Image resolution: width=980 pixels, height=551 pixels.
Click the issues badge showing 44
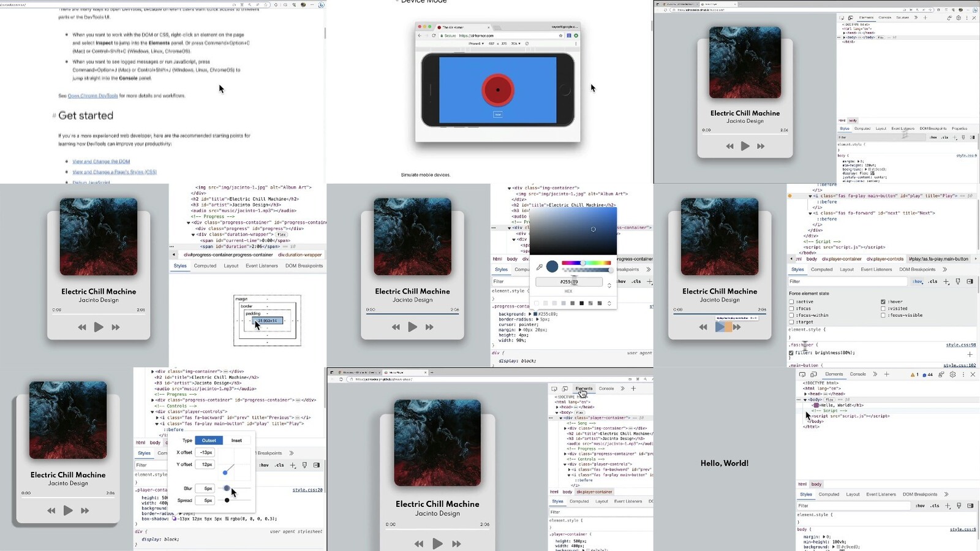coord(927,374)
